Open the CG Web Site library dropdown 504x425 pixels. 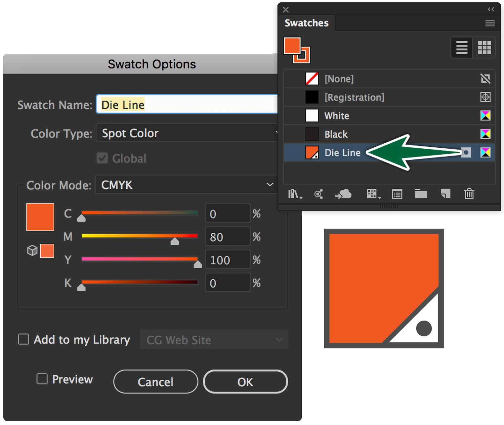214,340
